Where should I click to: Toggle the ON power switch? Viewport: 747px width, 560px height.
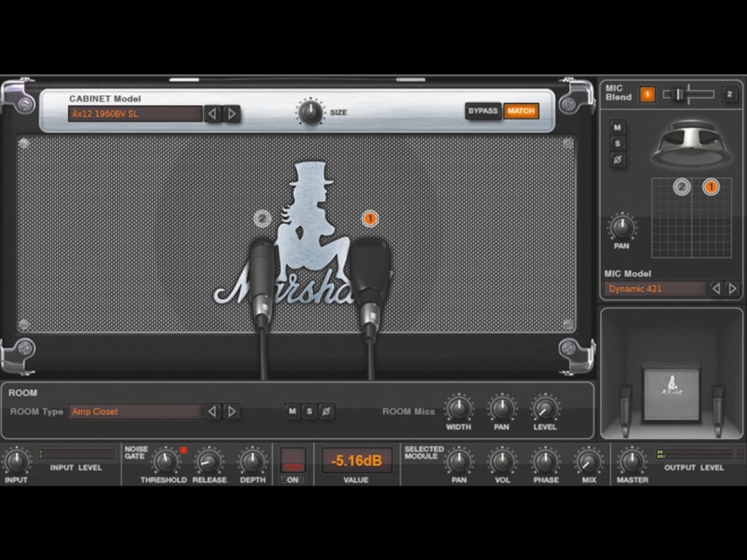[x=293, y=460]
